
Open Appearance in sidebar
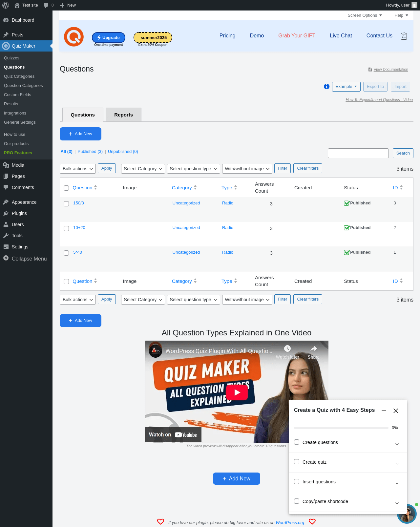[x=26, y=202]
